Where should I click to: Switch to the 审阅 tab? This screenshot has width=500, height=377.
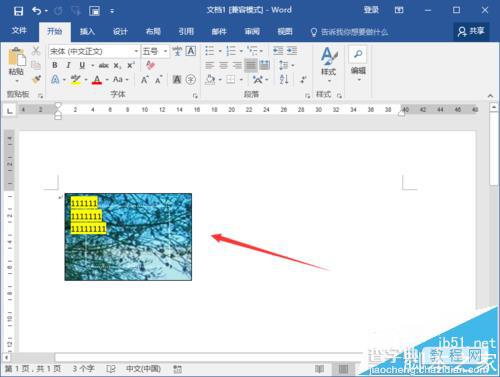pyautogui.click(x=252, y=32)
